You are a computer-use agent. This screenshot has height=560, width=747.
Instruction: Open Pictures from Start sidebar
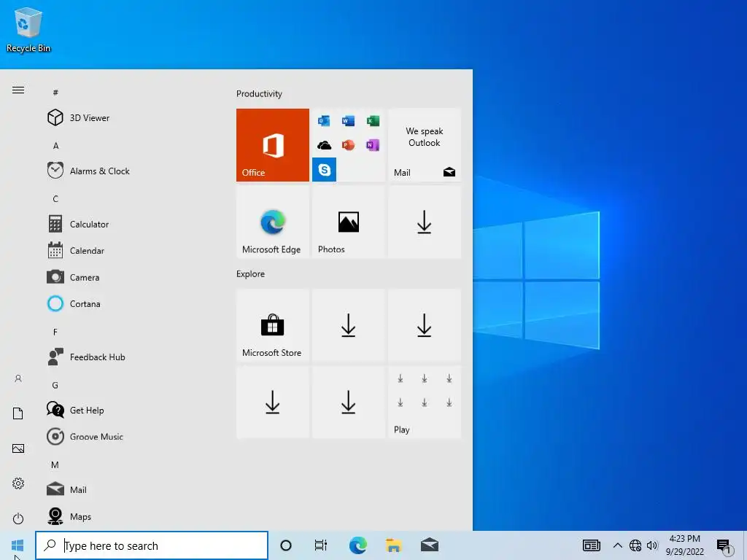click(18, 448)
